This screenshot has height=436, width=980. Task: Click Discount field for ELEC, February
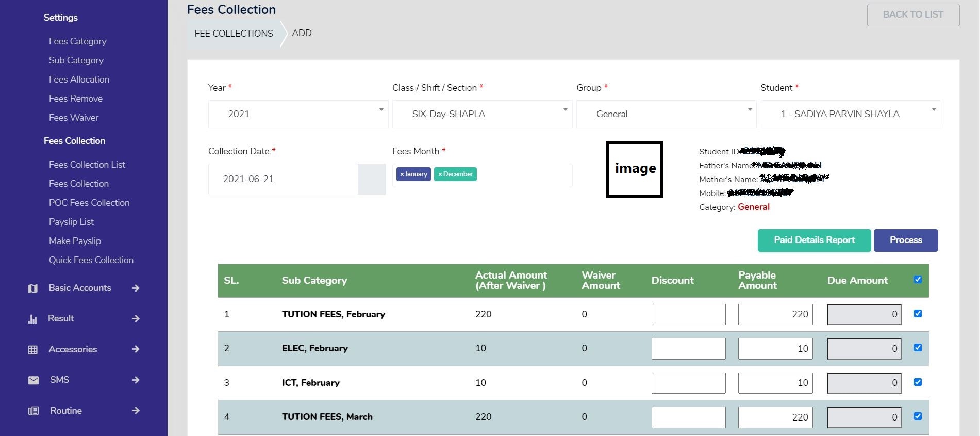click(688, 349)
